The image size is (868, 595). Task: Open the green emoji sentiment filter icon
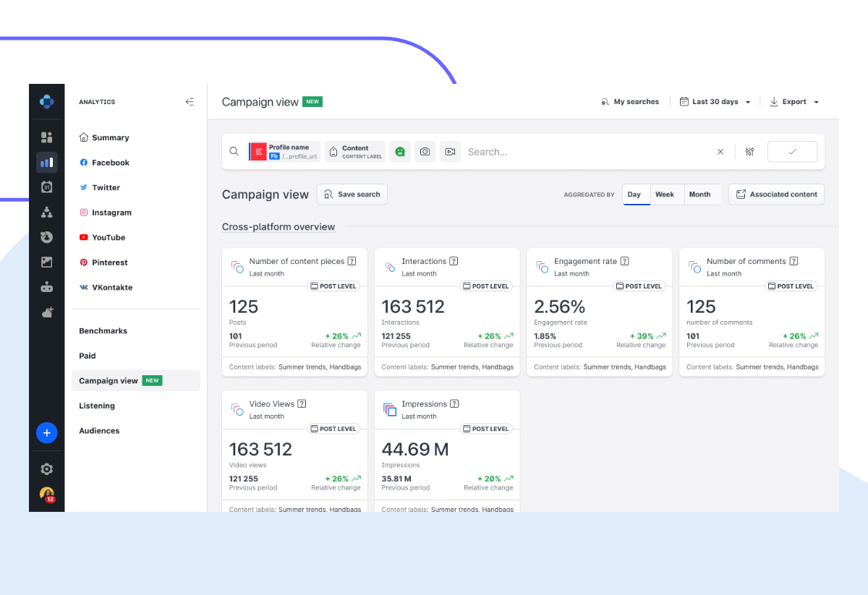(x=400, y=151)
